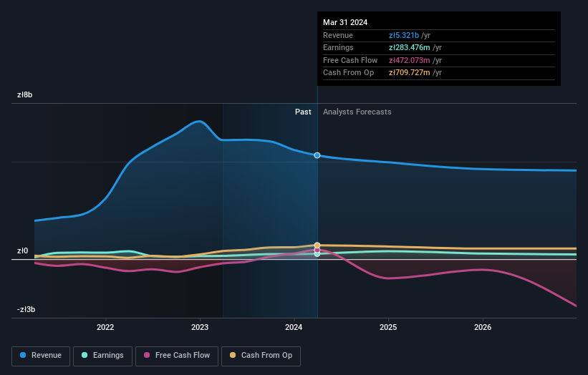The height and width of the screenshot is (375, 588).
Task: Click the 2024 x-axis label
Action: (294, 327)
